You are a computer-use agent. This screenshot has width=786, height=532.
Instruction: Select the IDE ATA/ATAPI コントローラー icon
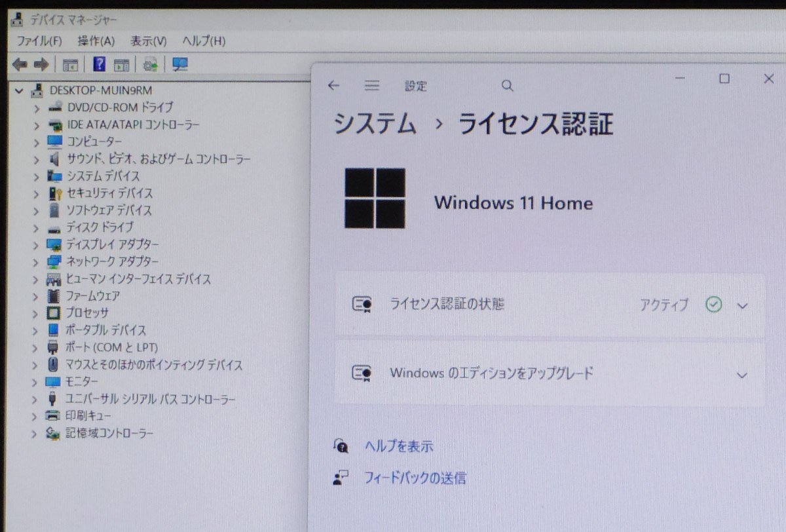tap(55, 124)
